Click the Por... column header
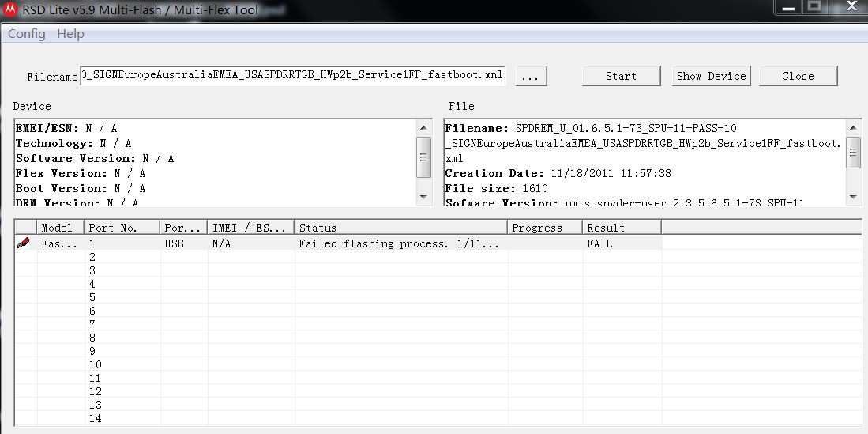Viewport: 868px width, 434px height. 184,227
